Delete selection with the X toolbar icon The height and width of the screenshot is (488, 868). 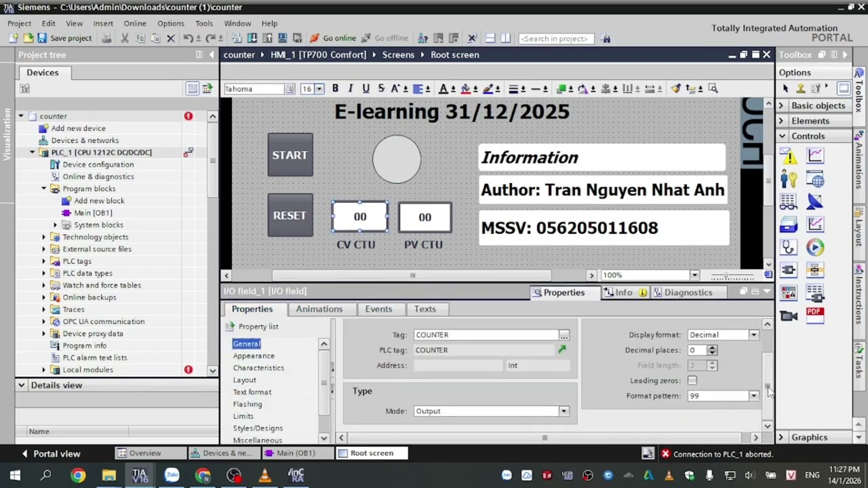coord(171,38)
